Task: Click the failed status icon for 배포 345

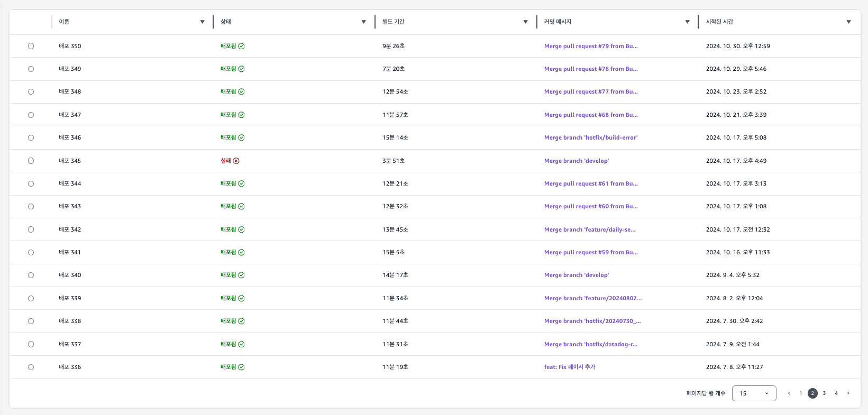Action: tap(236, 161)
